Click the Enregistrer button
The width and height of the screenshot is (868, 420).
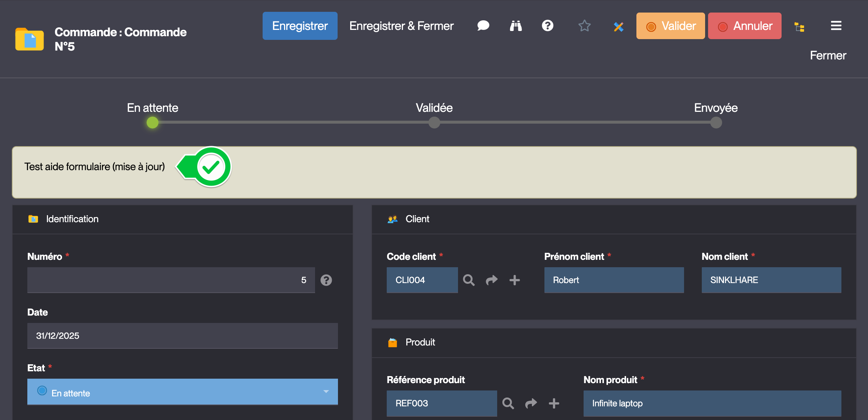click(x=300, y=26)
